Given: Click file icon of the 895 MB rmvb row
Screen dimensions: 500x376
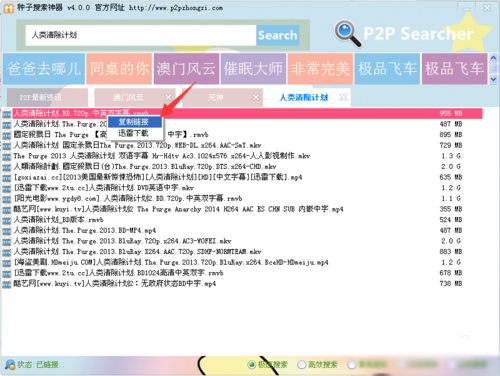Looking at the screenshot, I should pyautogui.click(x=7, y=135).
